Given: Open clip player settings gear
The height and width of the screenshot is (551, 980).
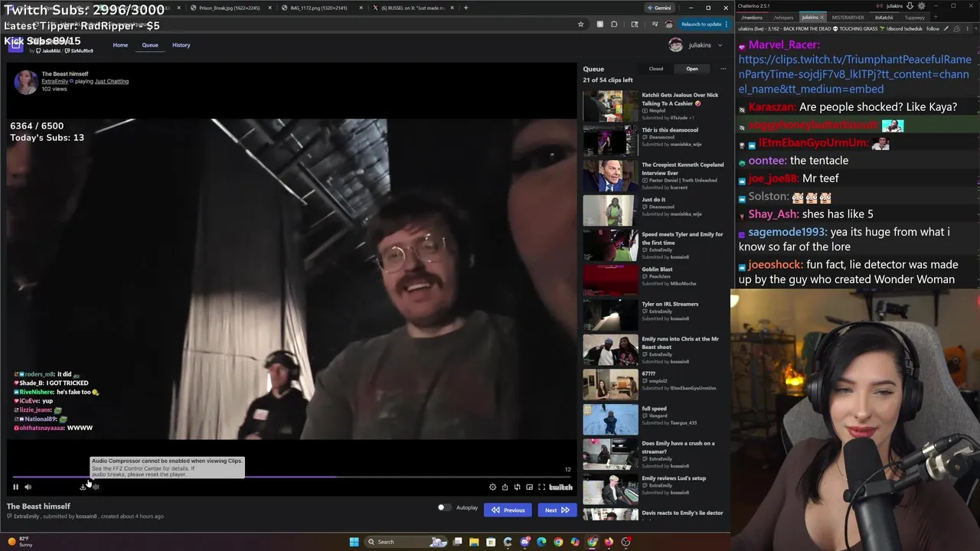Looking at the screenshot, I should point(492,487).
